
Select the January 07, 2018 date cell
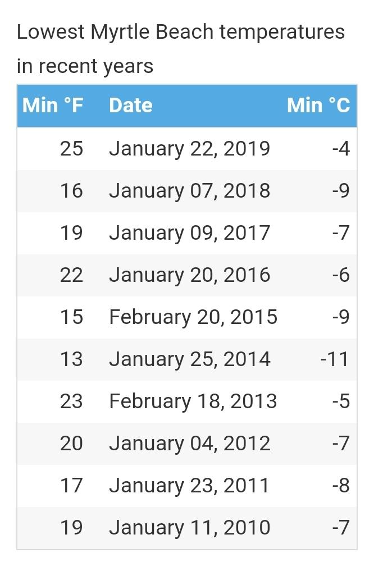(189, 191)
